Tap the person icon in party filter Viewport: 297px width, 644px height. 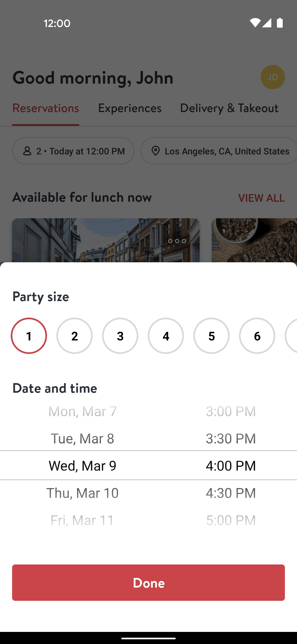coord(27,151)
